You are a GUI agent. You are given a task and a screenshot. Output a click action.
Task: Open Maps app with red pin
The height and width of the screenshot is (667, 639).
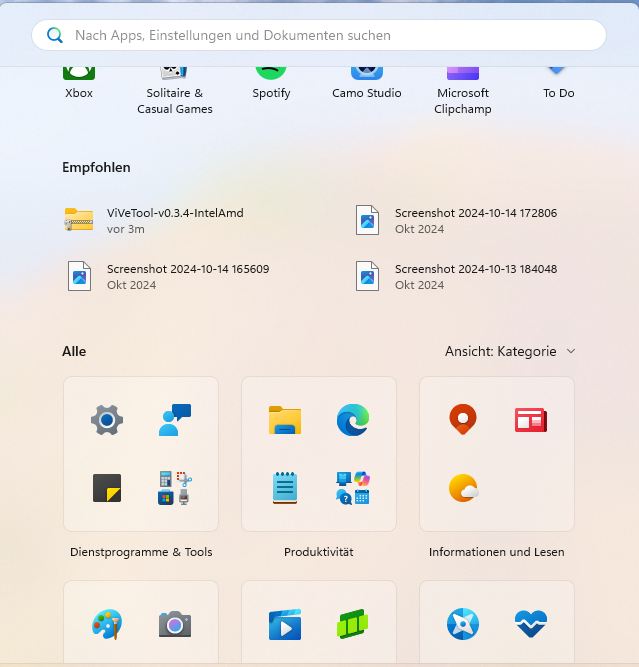click(x=463, y=419)
